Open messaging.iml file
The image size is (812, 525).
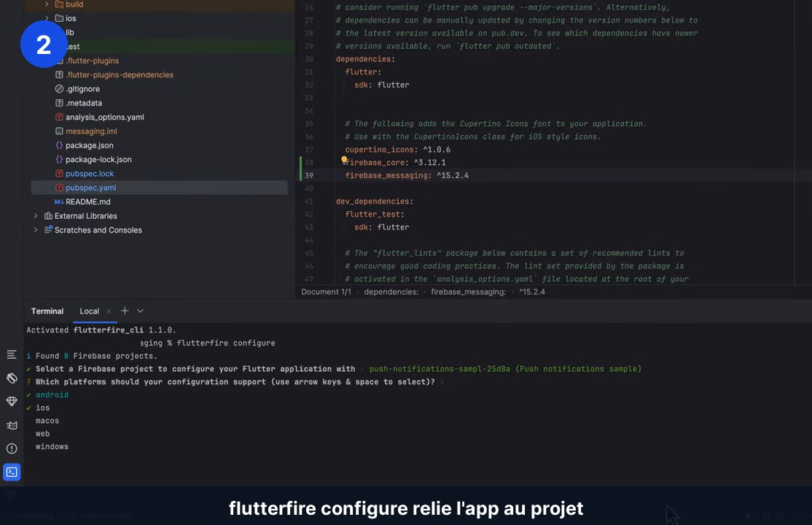pos(91,131)
